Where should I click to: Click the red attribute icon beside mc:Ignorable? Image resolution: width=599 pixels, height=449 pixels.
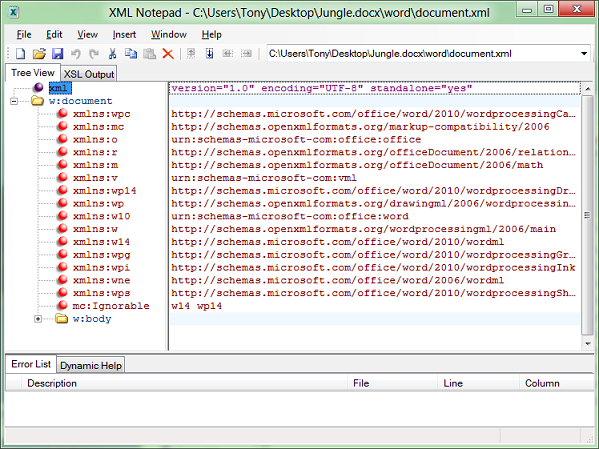[62, 305]
